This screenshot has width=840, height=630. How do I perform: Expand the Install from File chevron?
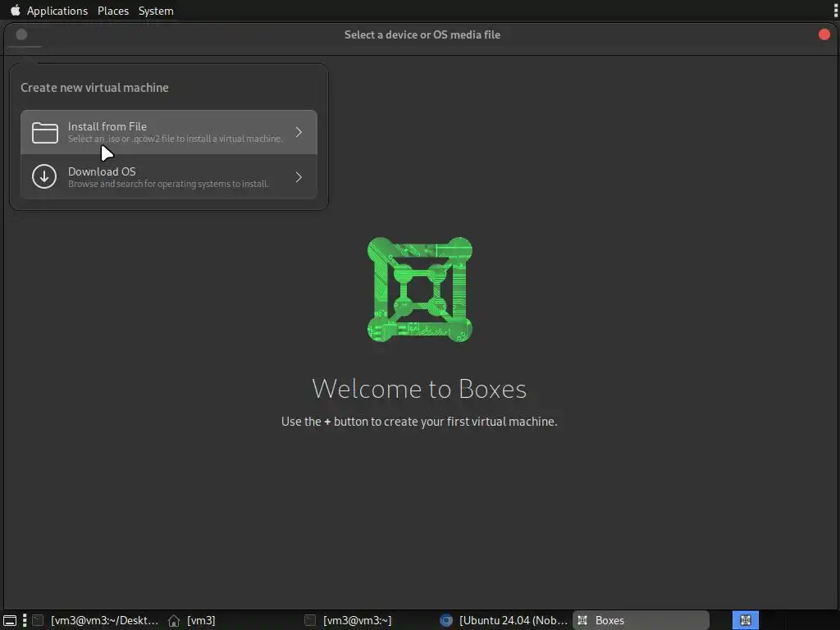pos(299,132)
